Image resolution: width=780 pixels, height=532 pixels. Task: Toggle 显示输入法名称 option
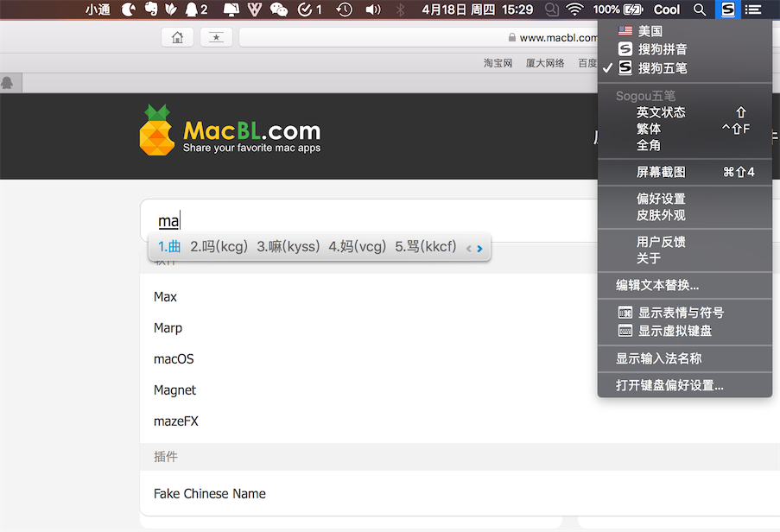point(685,358)
